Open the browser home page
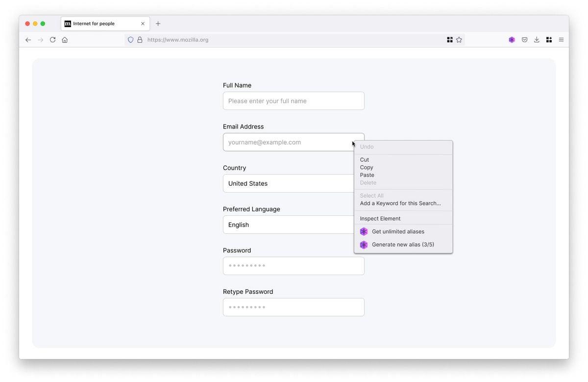 [65, 40]
